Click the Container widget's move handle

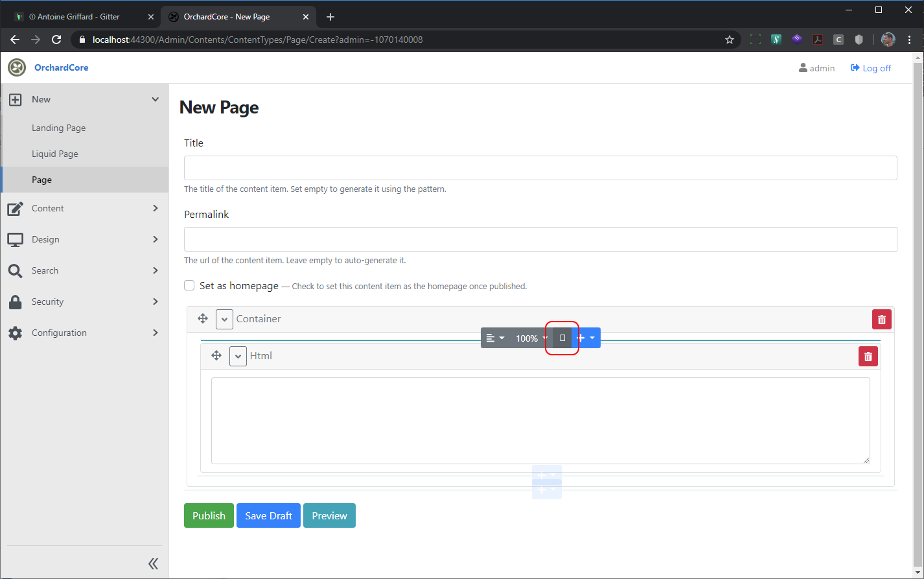coord(203,318)
